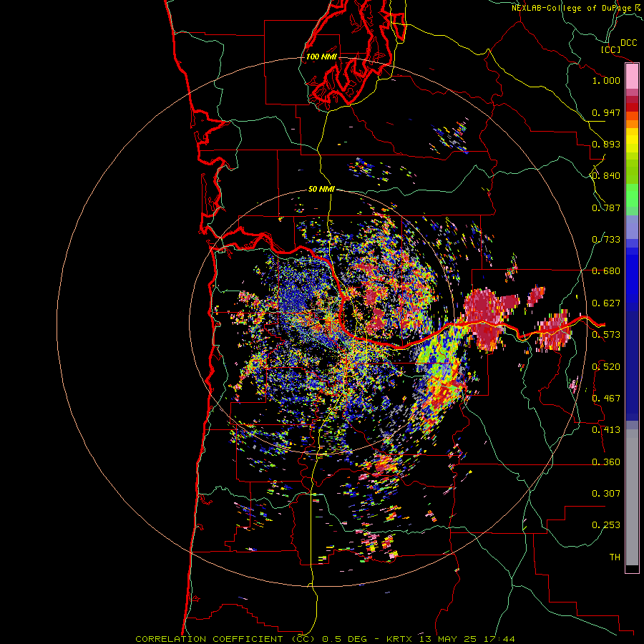
Task: Click the DCC label above color scale
Action: pos(629,43)
